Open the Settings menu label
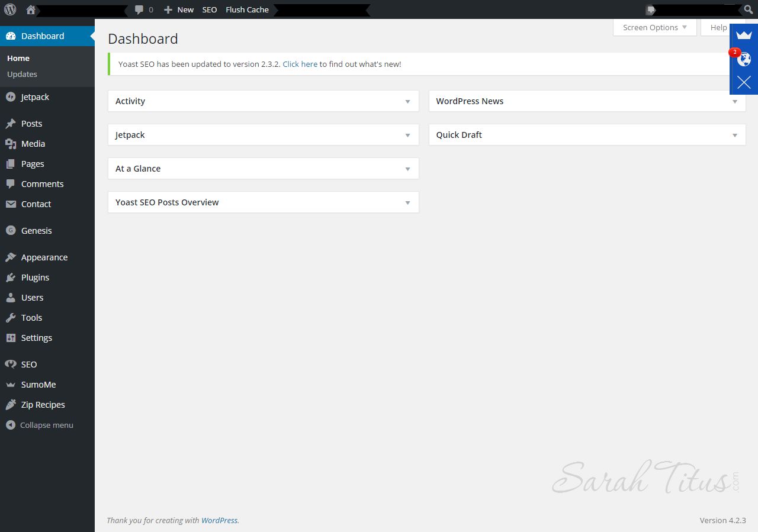The width and height of the screenshot is (758, 532). click(37, 338)
